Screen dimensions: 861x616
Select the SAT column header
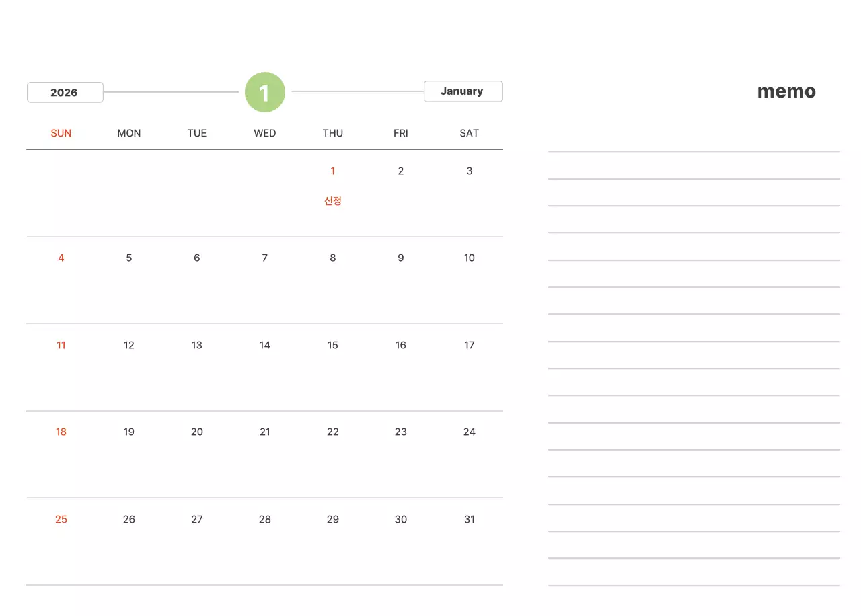(x=469, y=133)
